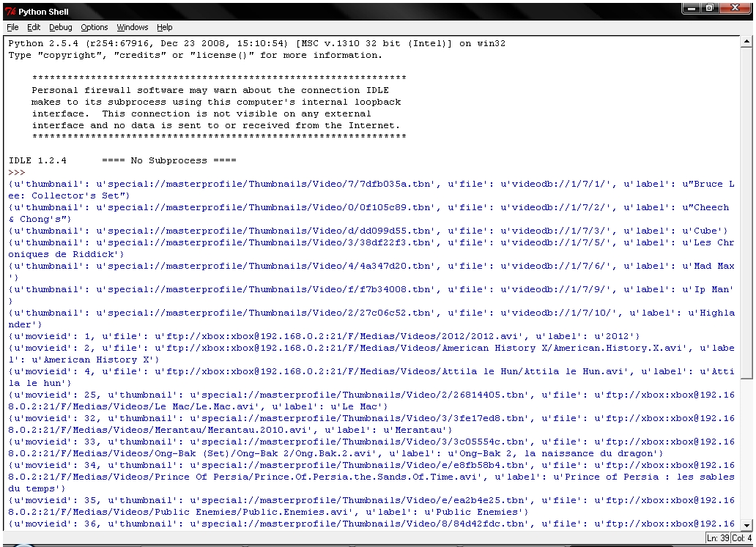
Task: Click the Python Shell Tk title bar icon
Action: pos(10,11)
